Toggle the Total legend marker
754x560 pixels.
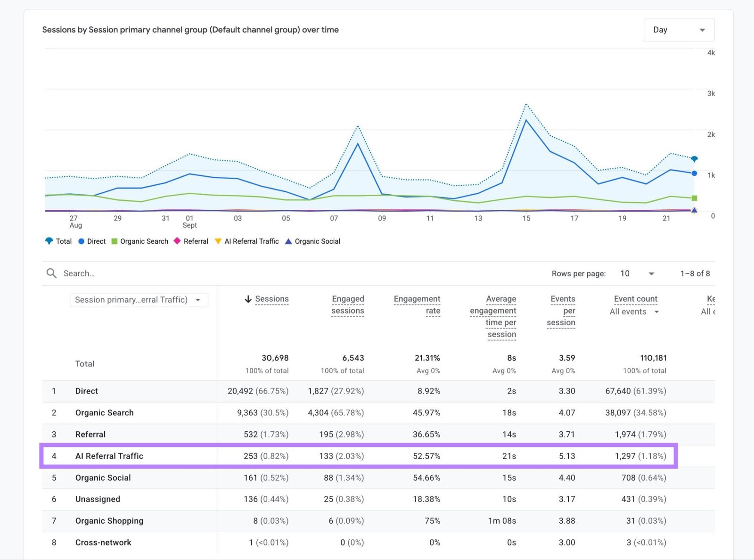pyautogui.click(x=49, y=241)
